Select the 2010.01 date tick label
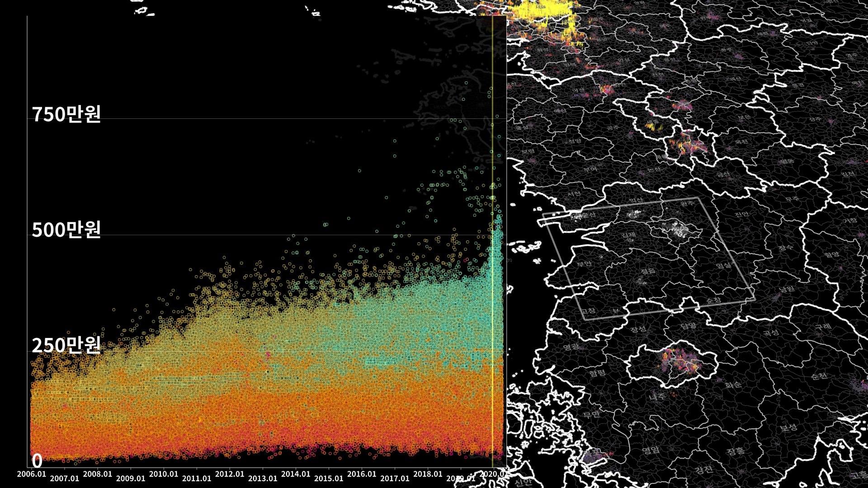868x488 pixels. tap(164, 474)
